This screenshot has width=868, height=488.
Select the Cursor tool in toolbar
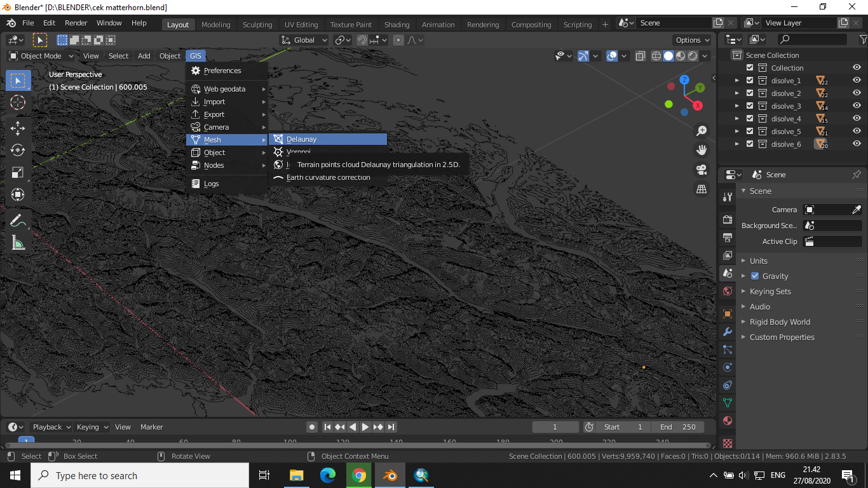coord(18,102)
